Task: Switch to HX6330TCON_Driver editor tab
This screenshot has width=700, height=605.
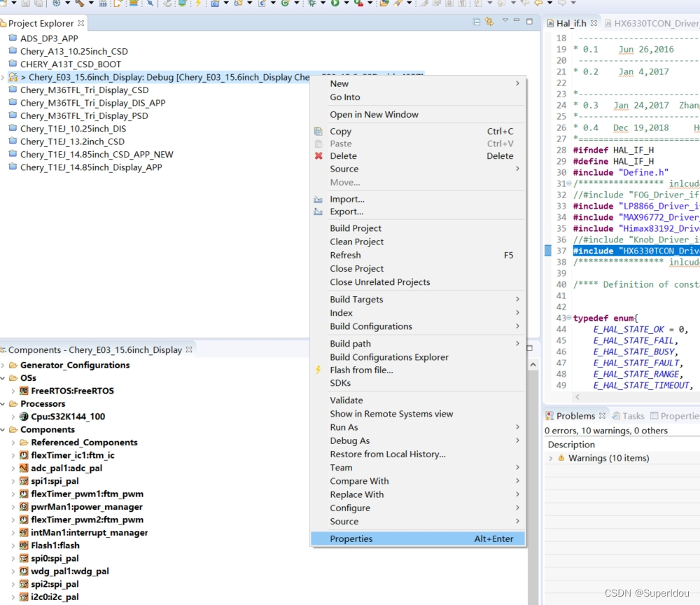Action: click(x=652, y=23)
